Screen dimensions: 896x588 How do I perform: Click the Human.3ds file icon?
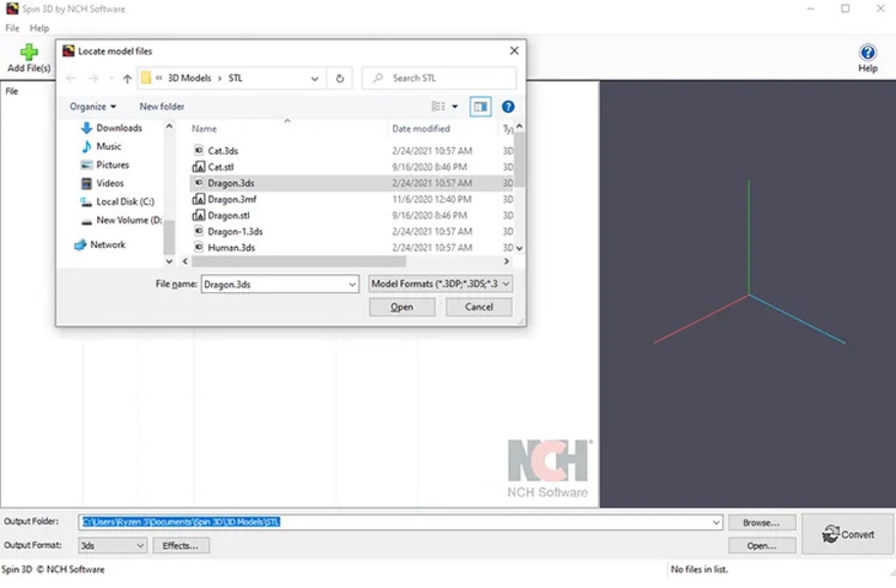pos(198,247)
